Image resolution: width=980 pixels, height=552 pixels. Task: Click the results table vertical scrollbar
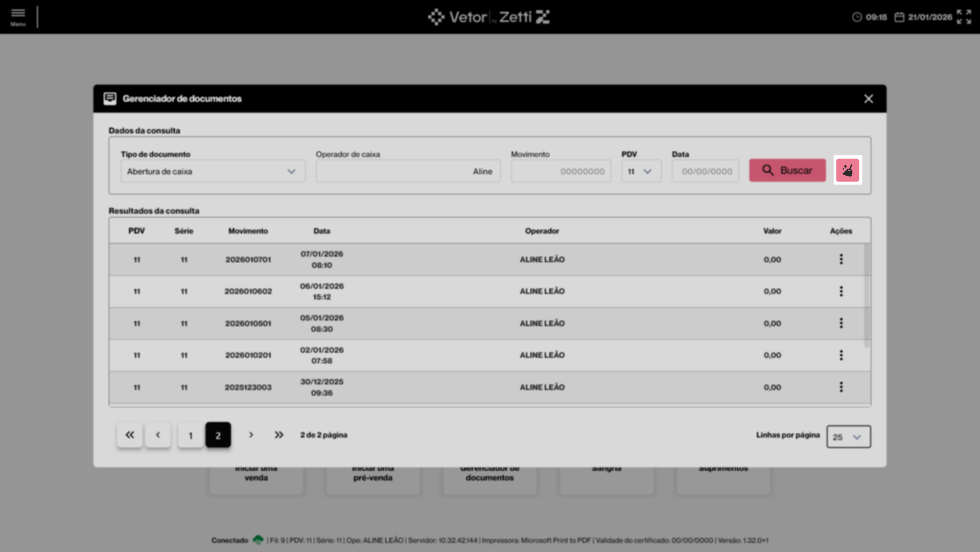click(x=867, y=296)
